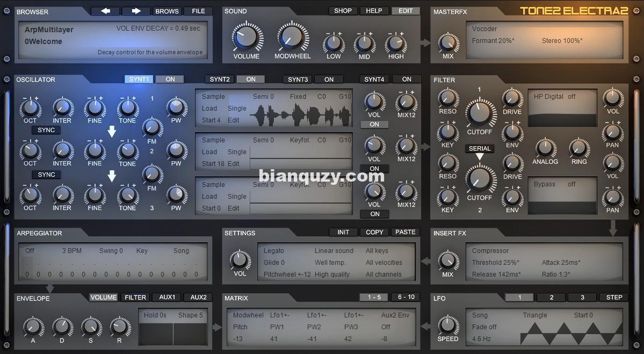Viewport: 644px width, 354px height.
Task: Click the LOW equalizer knob
Action: (334, 43)
